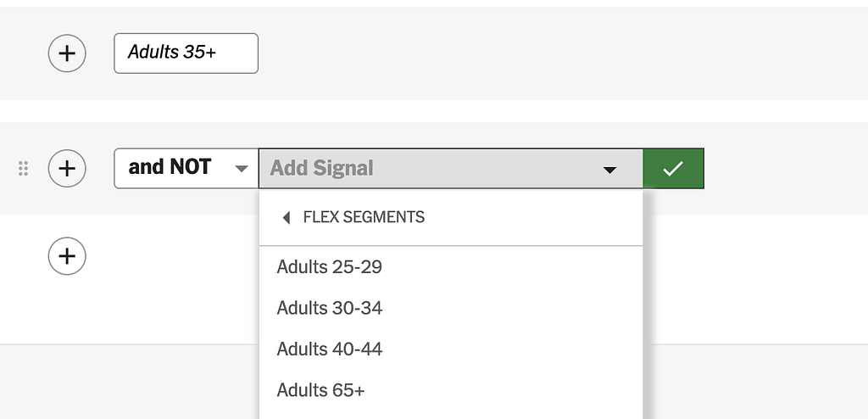Select the Adults 65+ option
The height and width of the screenshot is (419, 868).
[x=321, y=390]
